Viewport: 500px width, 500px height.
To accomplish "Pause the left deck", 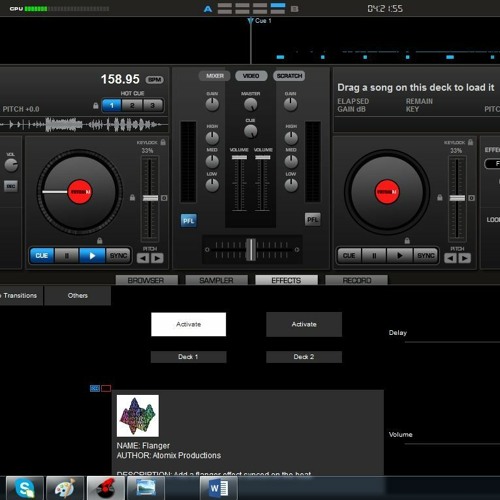I will (x=67, y=256).
